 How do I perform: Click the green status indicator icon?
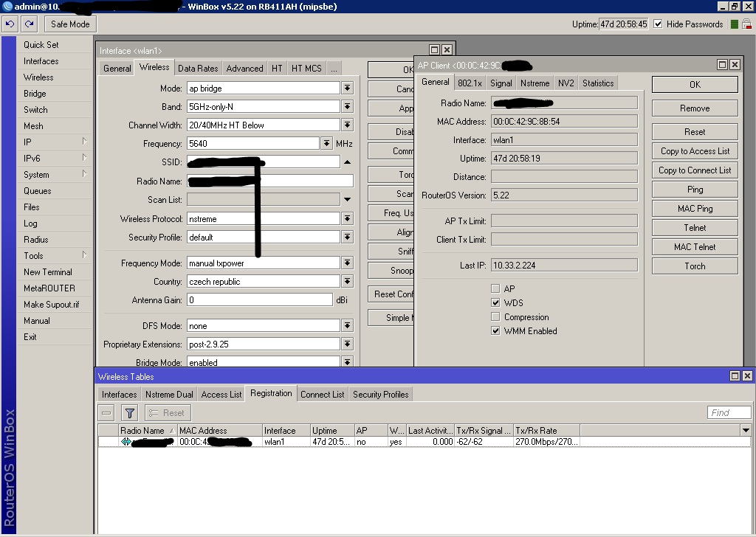click(735, 24)
